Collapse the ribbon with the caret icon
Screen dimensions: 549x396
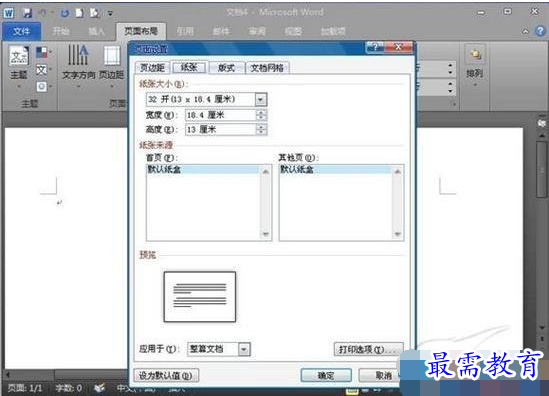[526, 32]
